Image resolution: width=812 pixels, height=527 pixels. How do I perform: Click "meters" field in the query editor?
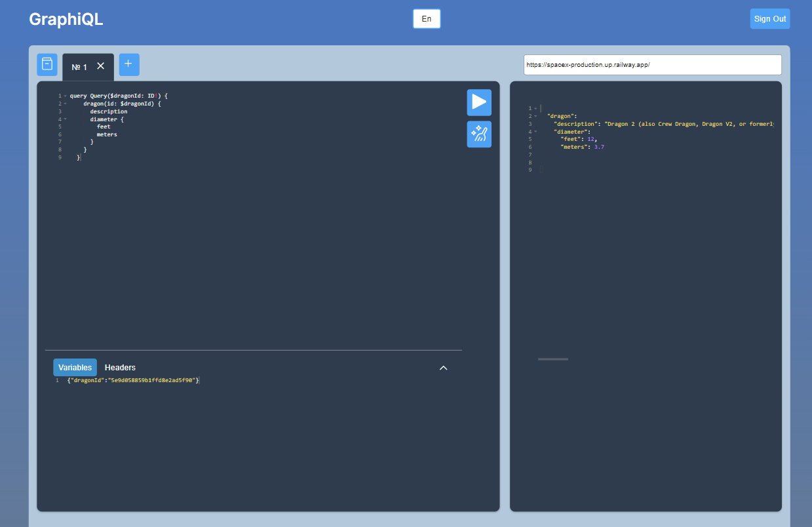pyautogui.click(x=107, y=134)
